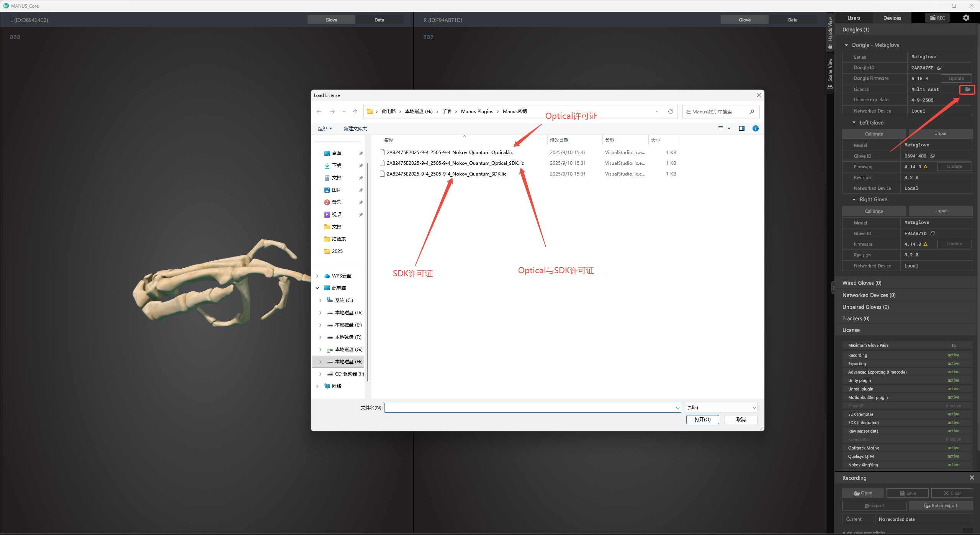Click the left glove firmware warning triangle
This screenshot has width=980, height=535.
tap(926, 167)
